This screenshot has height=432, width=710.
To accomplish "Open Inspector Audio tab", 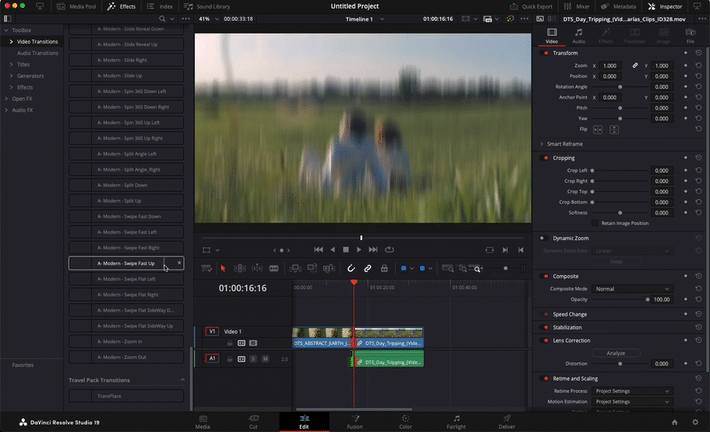I will pos(579,36).
